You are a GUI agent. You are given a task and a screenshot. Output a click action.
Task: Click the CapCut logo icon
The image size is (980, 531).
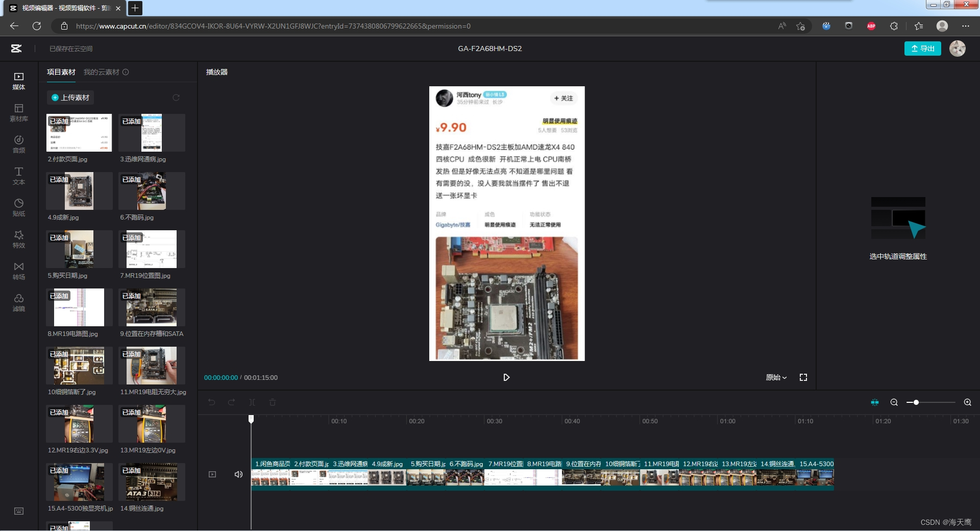coord(16,49)
